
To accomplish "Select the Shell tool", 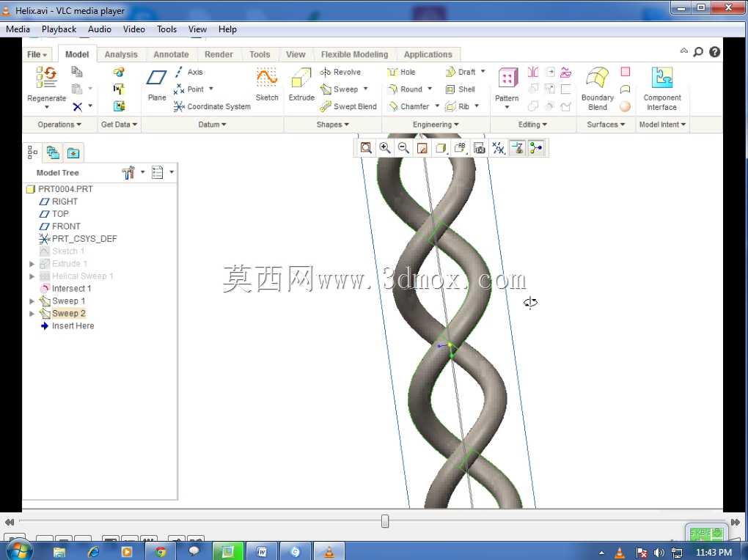I will [x=460, y=89].
